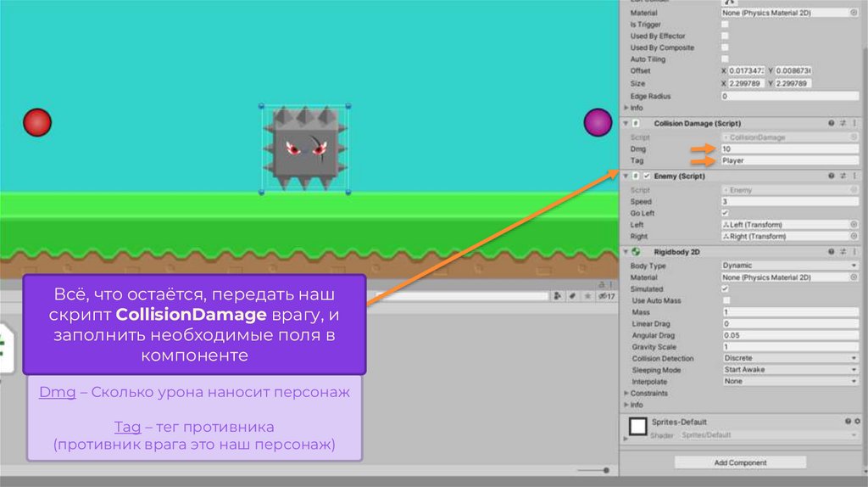The image size is (868, 487).
Task: Click the Project panel search field
Action: [462, 296]
